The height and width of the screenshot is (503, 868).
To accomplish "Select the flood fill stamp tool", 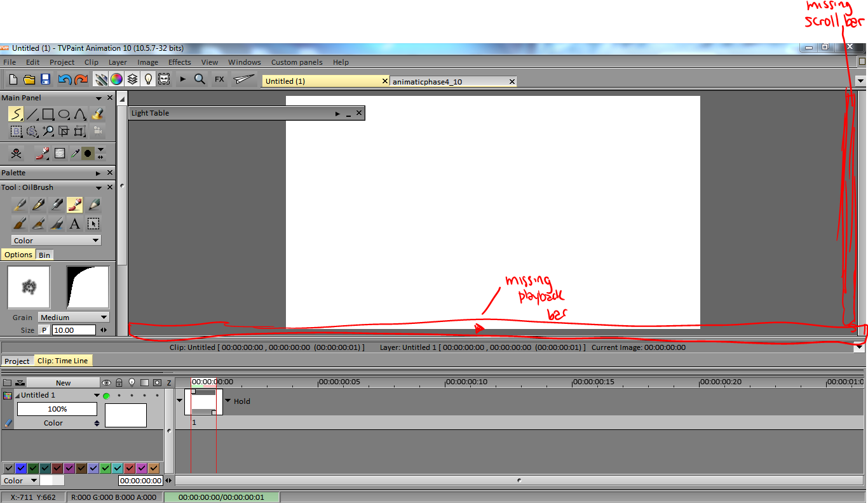I will (97, 114).
